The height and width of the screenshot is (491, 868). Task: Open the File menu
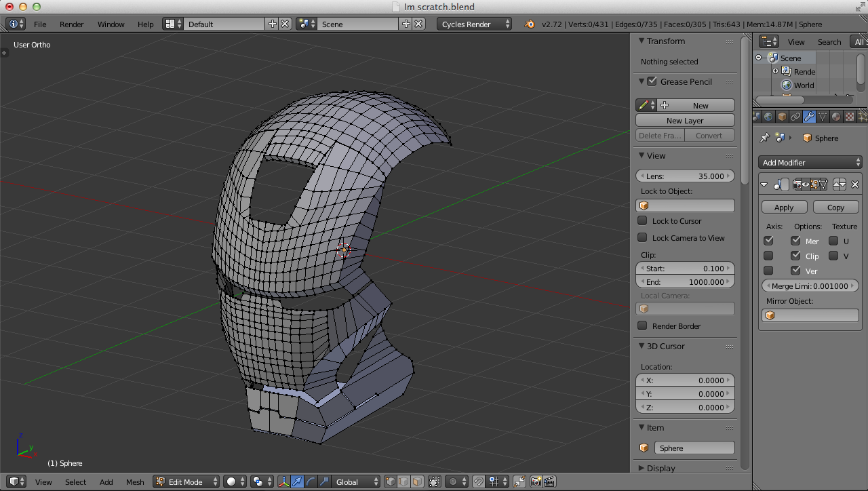40,24
